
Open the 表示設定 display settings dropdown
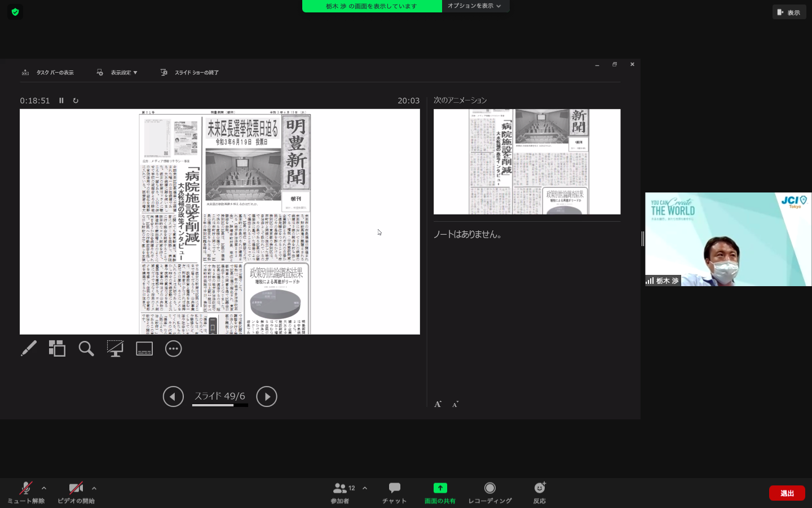(117, 72)
